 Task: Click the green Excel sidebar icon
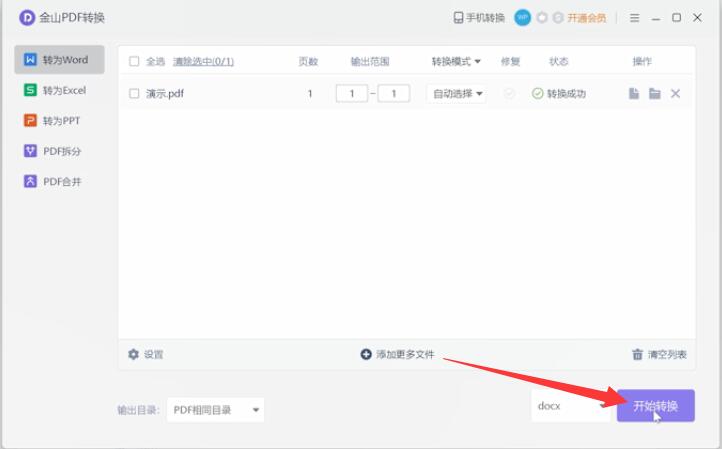click(30, 90)
